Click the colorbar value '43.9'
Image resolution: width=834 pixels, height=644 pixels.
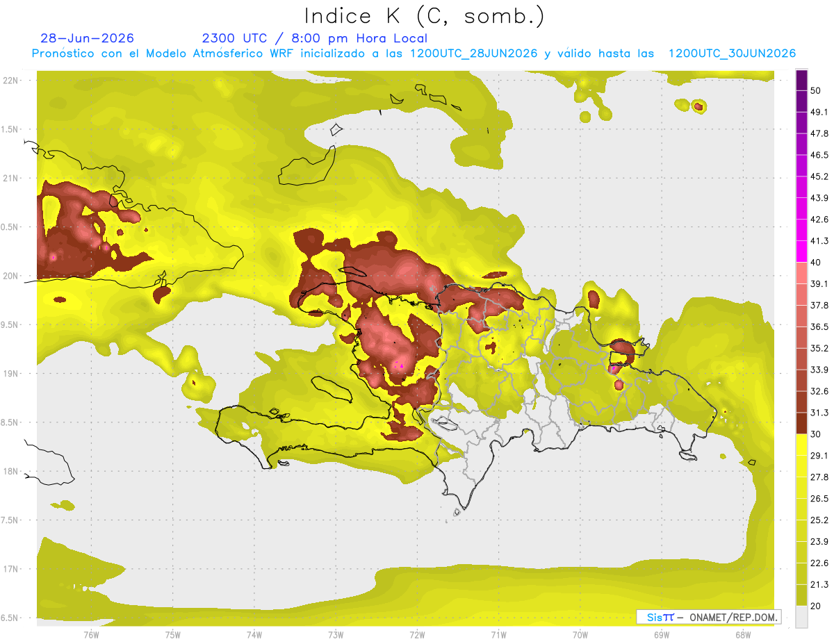click(x=819, y=198)
